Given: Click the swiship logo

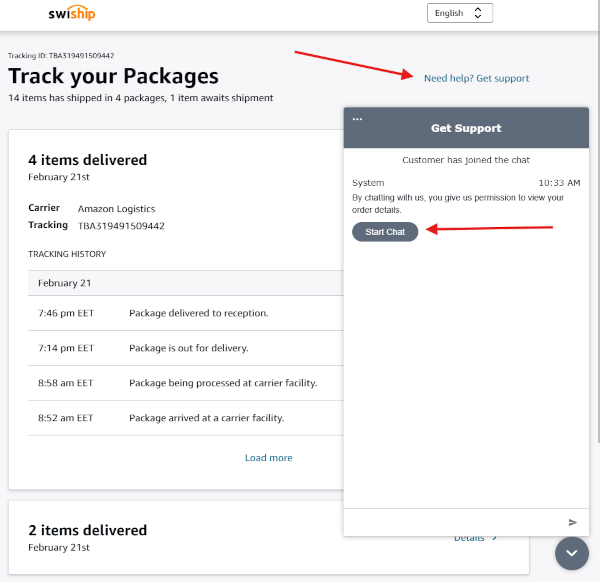Looking at the screenshot, I should (70, 14).
